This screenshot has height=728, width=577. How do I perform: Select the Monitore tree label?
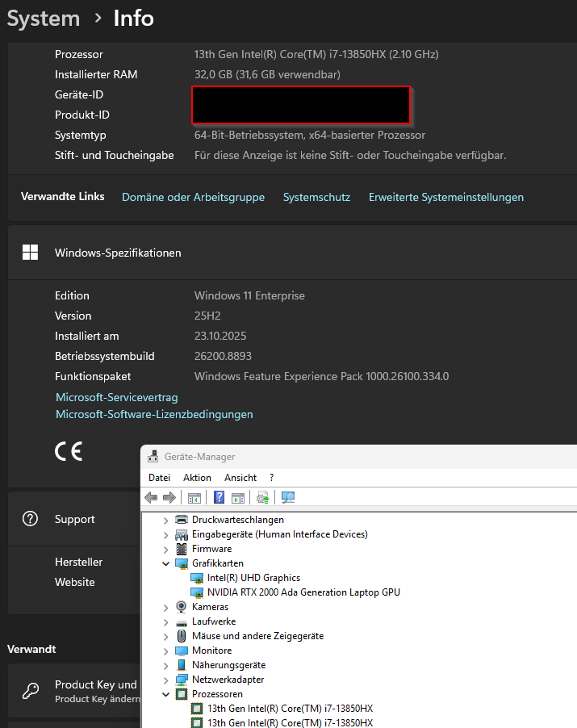[211, 651]
